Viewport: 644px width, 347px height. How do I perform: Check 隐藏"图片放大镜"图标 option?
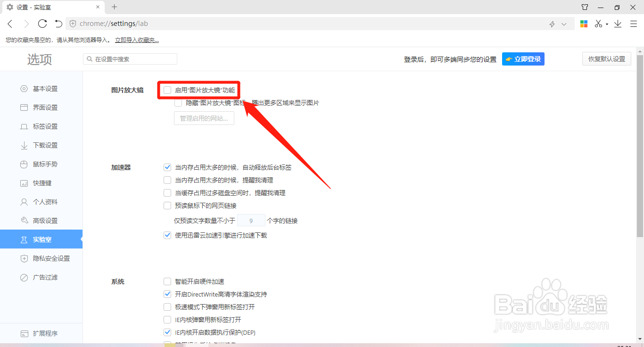click(178, 103)
